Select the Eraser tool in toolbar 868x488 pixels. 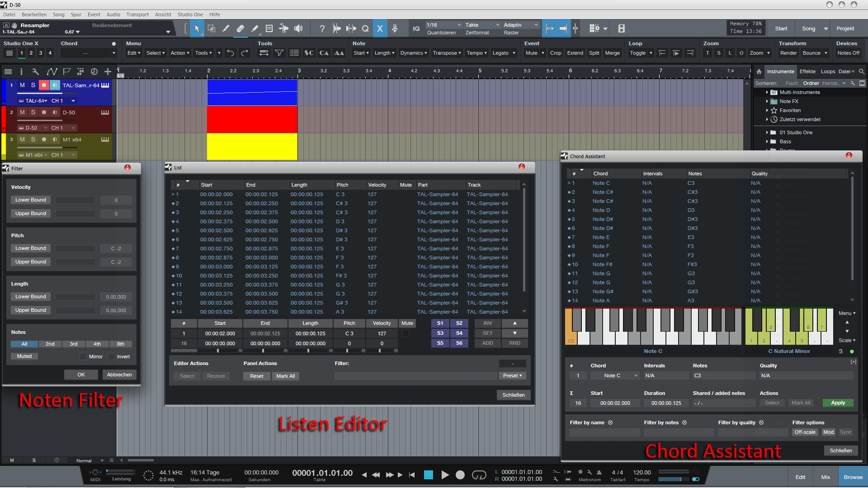[x=240, y=29]
